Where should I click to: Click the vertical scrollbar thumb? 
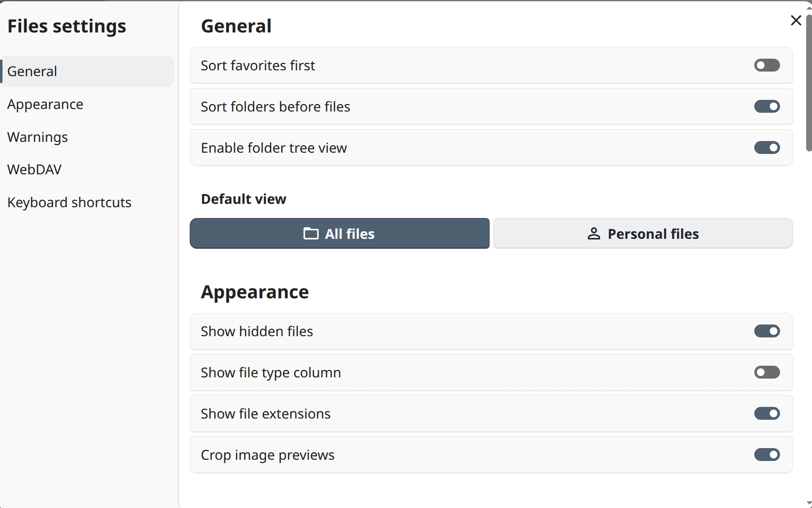809,83
